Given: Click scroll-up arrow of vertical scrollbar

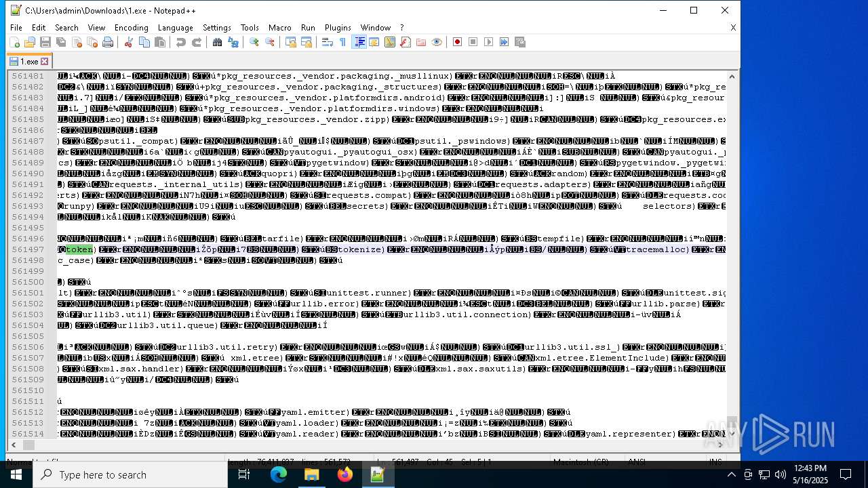Looking at the screenshot, I should 732,76.
